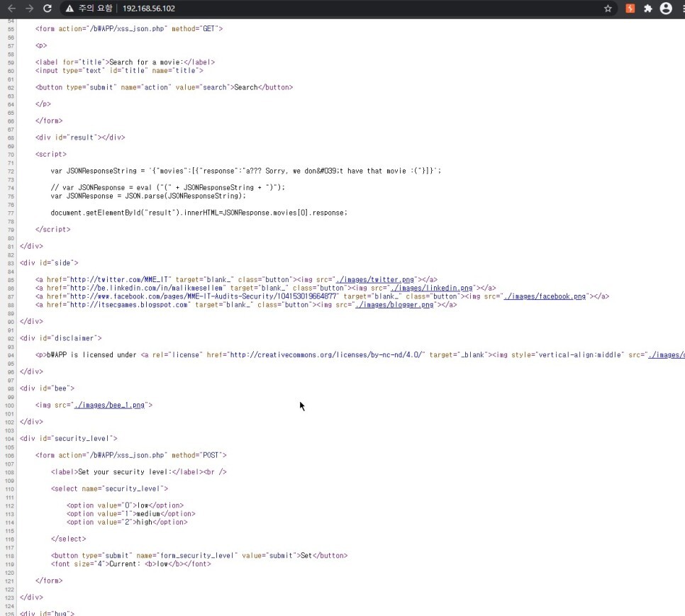The height and width of the screenshot is (616, 685).
Task: Open the ./images/facebook.png link
Action: pyautogui.click(x=545, y=296)
